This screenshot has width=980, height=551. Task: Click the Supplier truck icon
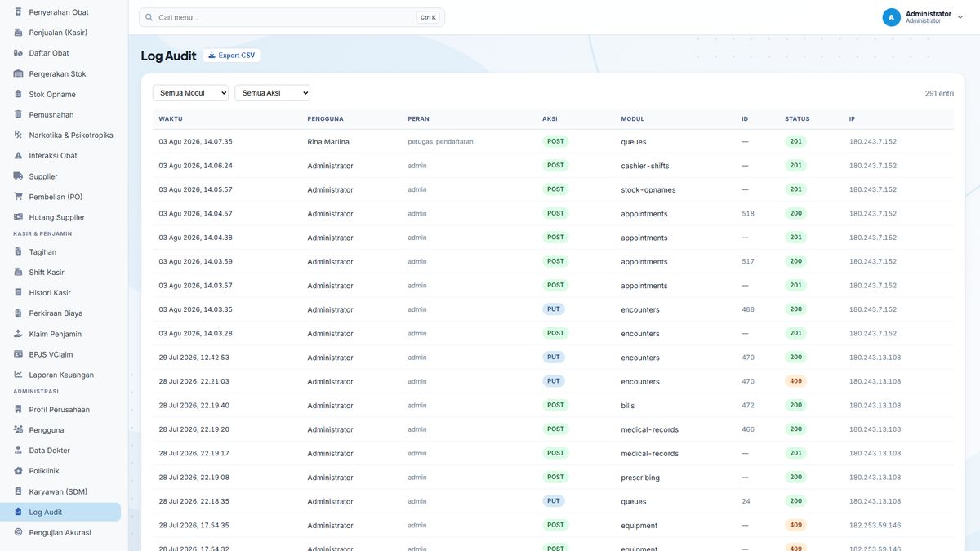[19, 176]
